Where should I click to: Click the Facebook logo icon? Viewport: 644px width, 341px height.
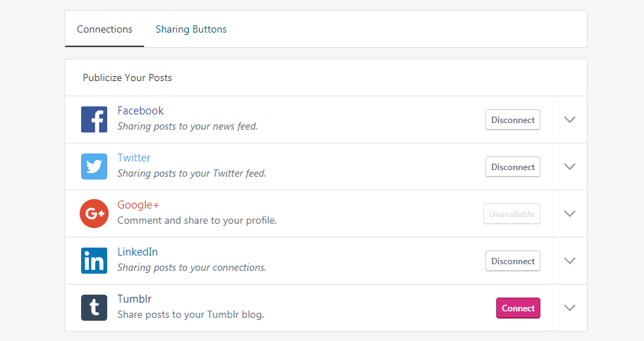[x=94, y=119]
